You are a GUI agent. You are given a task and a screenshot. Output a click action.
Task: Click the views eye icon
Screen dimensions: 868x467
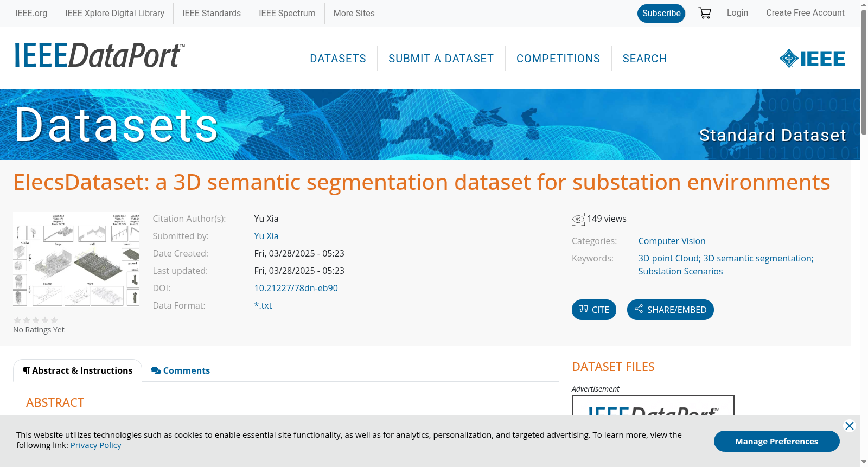point(578,219)
